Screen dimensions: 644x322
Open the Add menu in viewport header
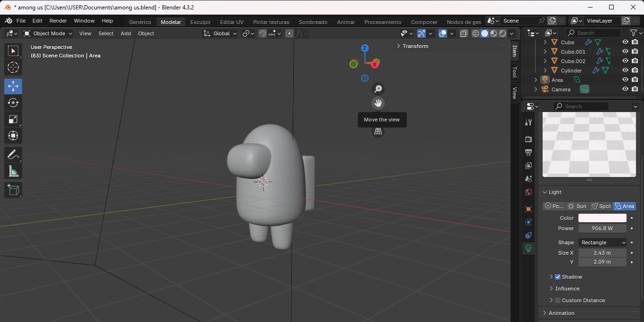click(x=126, y=33)
